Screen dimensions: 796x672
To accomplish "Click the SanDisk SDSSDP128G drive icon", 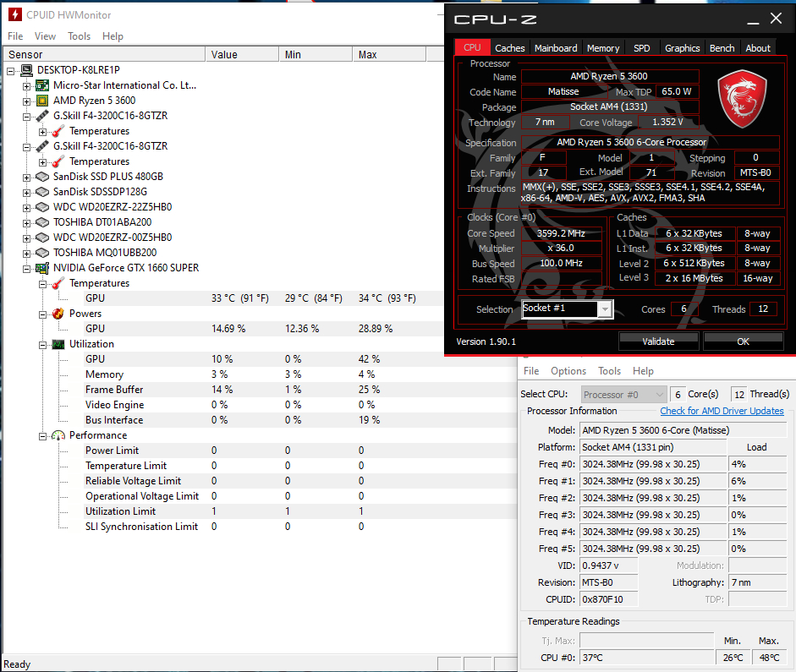I will pos(42,192).
